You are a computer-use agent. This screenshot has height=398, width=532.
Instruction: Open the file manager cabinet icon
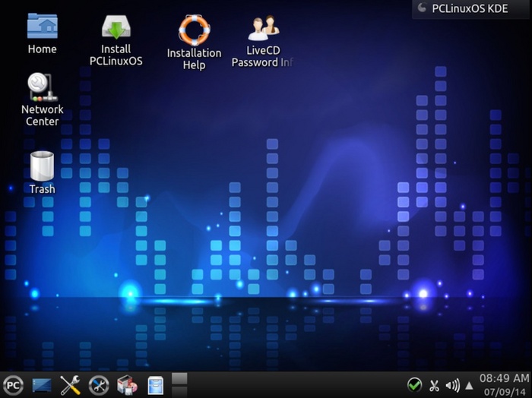pos(156,385)
